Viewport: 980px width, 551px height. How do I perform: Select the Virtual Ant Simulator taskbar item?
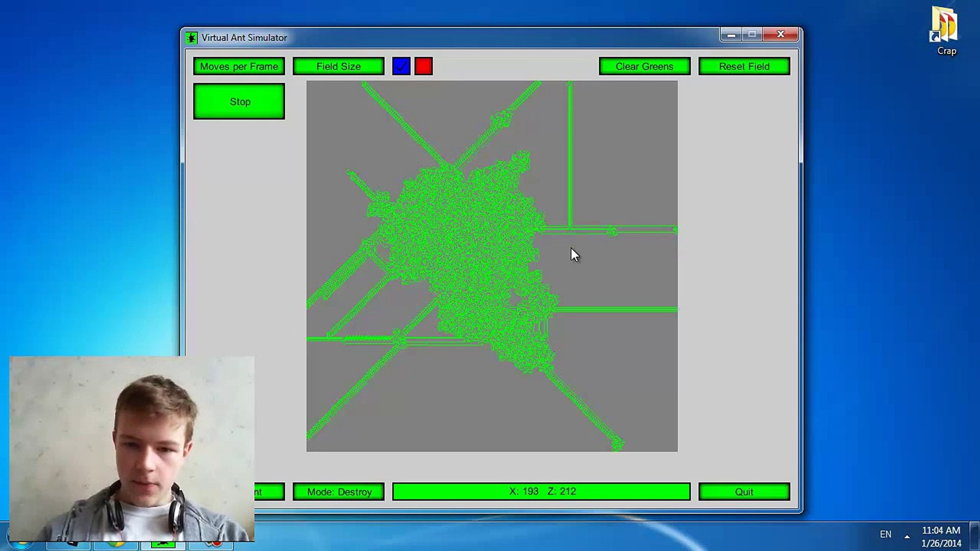click(x=163, y=545)
